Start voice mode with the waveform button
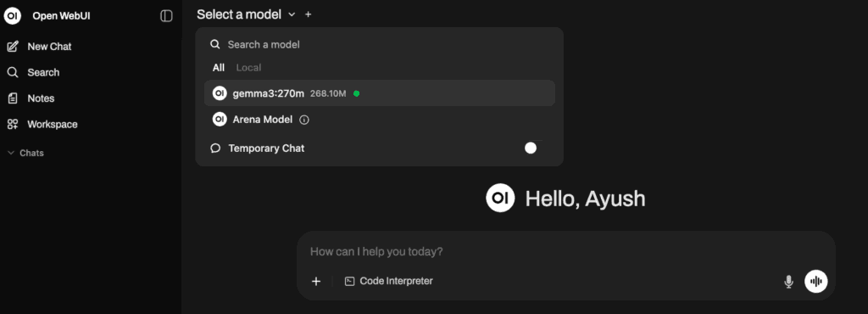The width and height of the screenshot is (868, 314). [x=815, y=281]
